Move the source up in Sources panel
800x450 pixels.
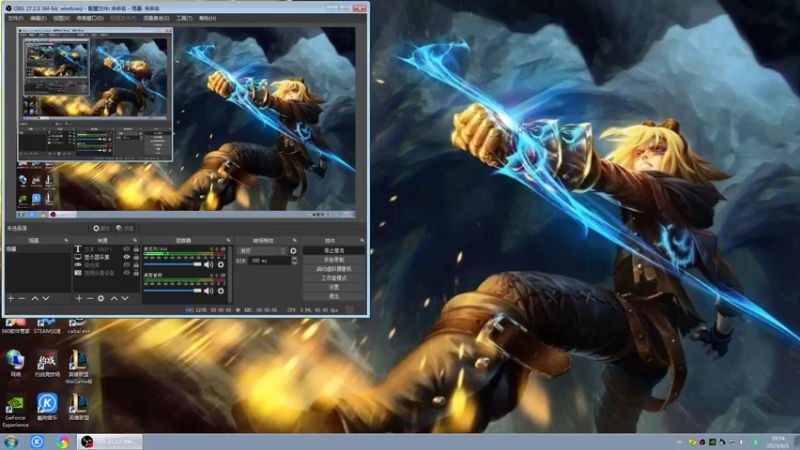[114, 298]
